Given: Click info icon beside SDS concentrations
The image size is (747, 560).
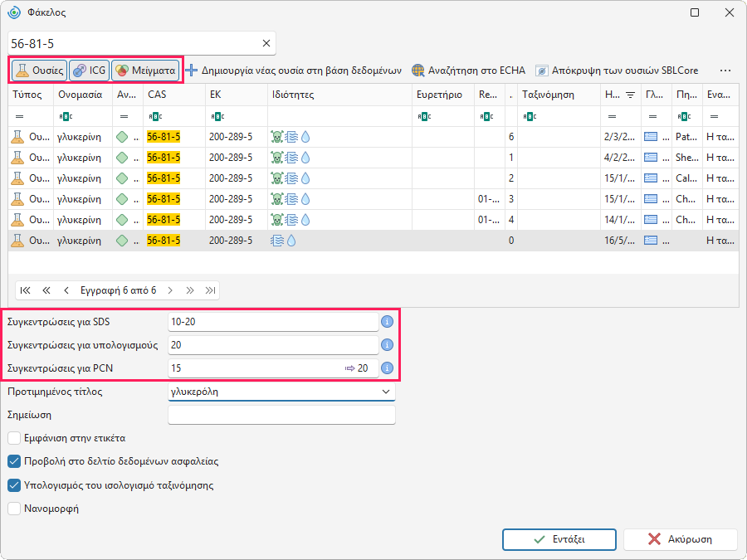Looking at the screenshot, I should pyautogui.click(x=388, y=322).
